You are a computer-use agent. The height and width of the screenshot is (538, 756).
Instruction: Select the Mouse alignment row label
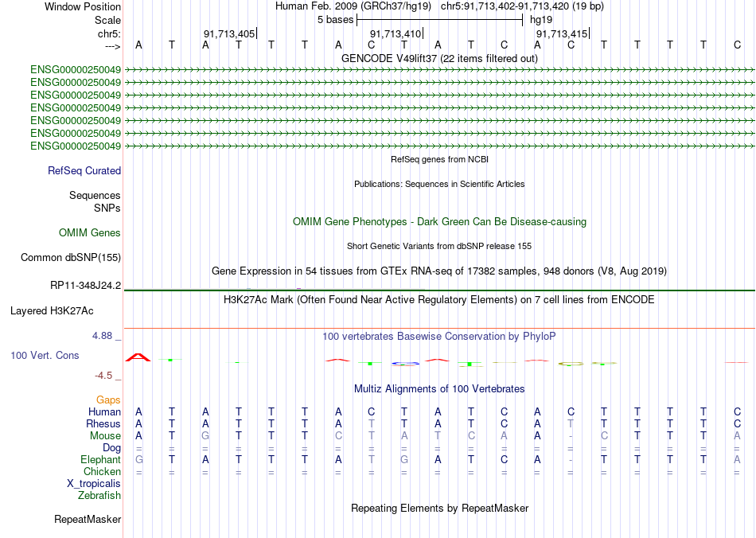pyautogui.click(x=105, y=436)
